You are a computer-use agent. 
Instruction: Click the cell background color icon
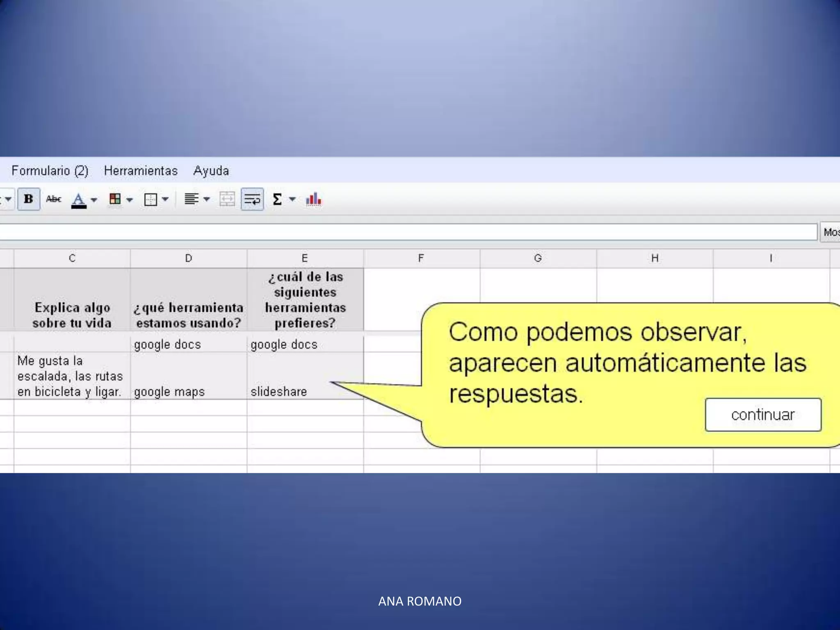115,199
